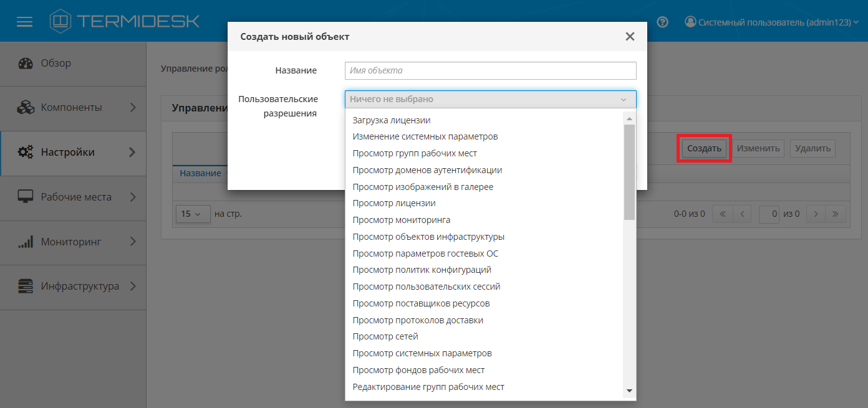This screenshot has width=868, height=408.
Task: Click the permissions list scrollbar down arrow
Action: [x=629, y=391]
